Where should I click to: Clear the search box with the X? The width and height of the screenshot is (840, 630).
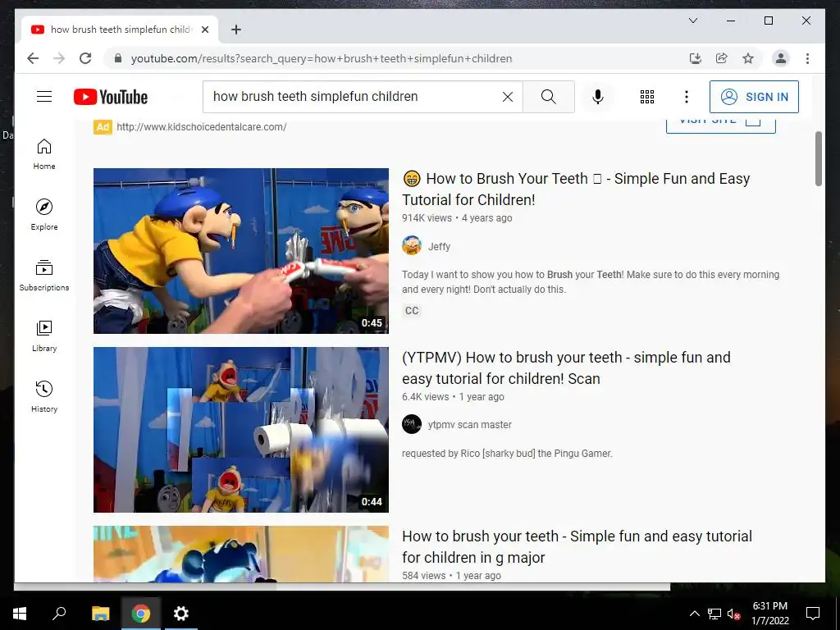point(507,97)
